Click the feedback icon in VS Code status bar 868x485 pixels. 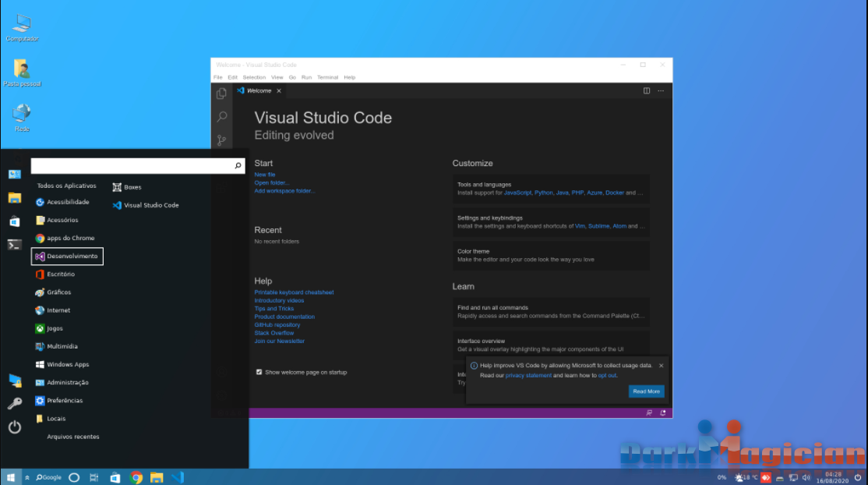point(649,413)
